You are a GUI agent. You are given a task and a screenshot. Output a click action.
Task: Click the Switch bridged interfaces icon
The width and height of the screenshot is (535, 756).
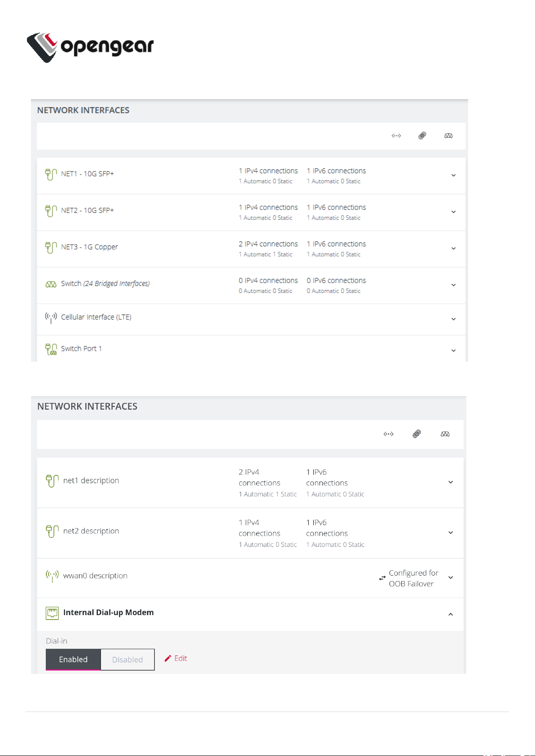[x=51, y=284]
